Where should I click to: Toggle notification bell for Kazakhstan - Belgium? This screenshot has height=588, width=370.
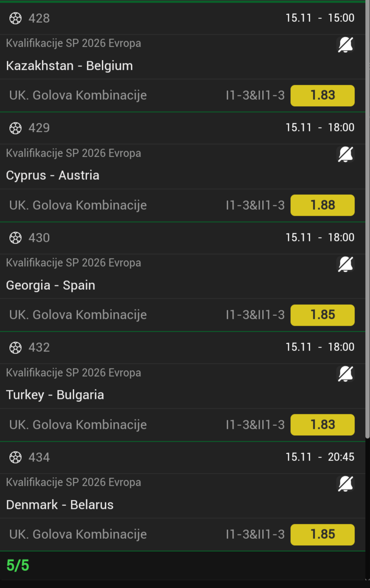345,45
